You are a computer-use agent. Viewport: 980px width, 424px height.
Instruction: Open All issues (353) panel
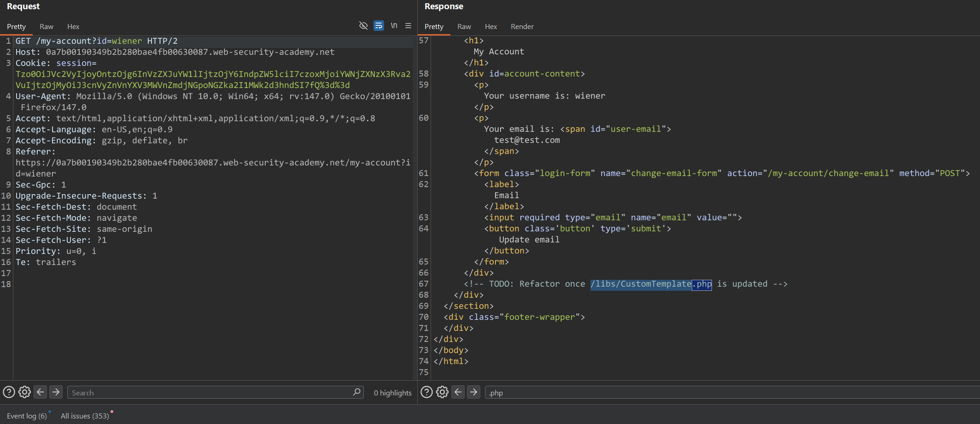click(85, 416)
